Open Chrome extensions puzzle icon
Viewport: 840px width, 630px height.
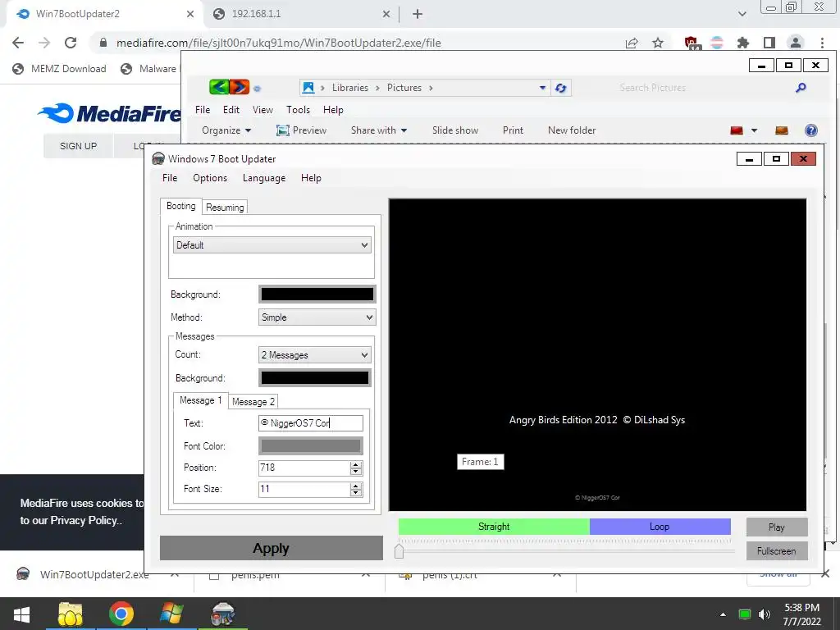tap(743, 43)
